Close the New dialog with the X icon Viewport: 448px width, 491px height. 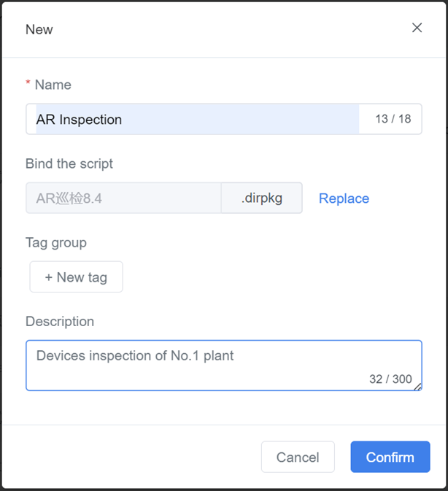point(417,28)
